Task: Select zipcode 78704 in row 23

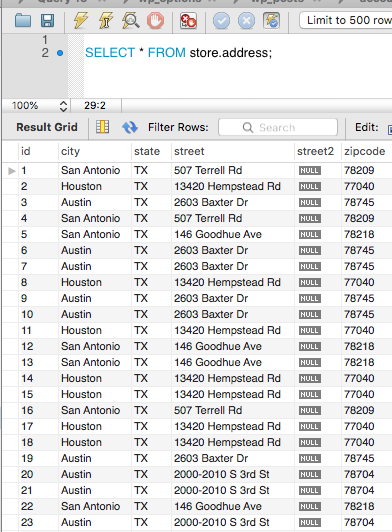Action: click(x=367, y=522)
